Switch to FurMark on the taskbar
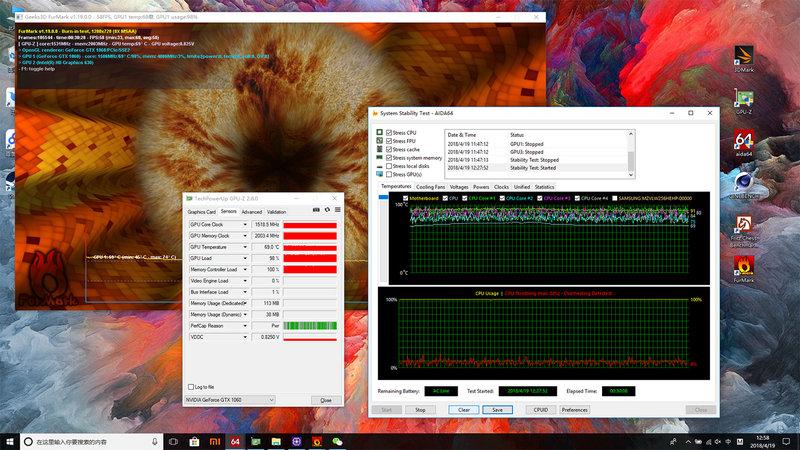Viewport: 800px width, 450px height. pyautogui.click(x=317, y=441)
